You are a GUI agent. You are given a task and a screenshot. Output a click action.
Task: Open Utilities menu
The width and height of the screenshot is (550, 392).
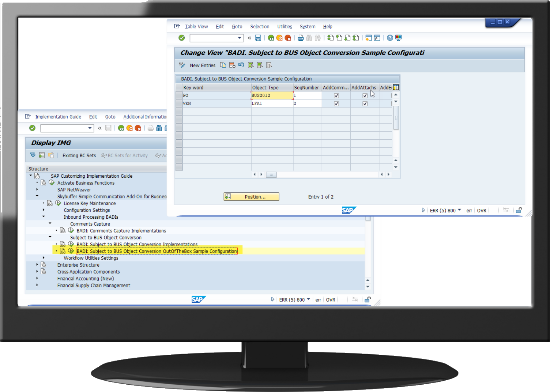[x=285, y=26]
